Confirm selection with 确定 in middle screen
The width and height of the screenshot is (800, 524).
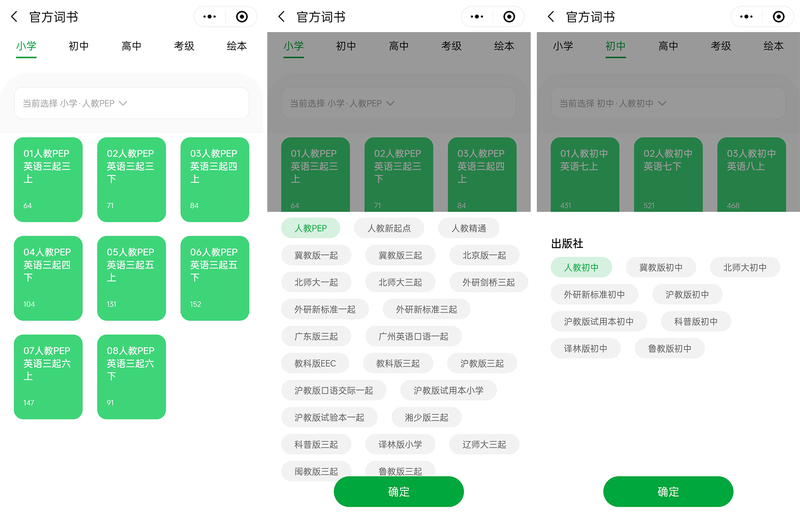coord(399,491)
